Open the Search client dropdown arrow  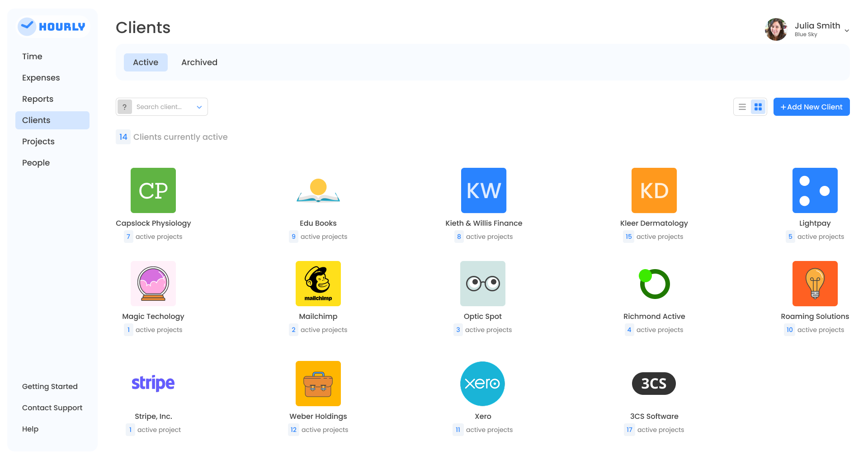(x=199, y=107)
